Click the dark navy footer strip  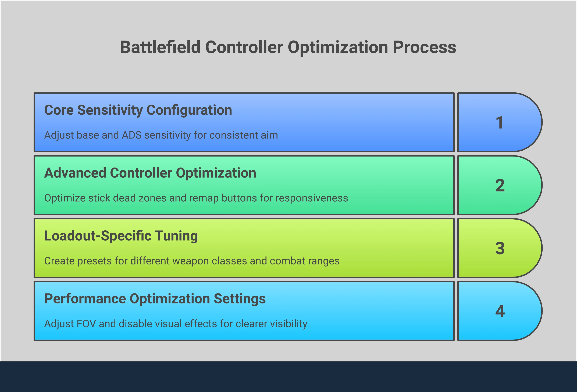click(288, 377)
